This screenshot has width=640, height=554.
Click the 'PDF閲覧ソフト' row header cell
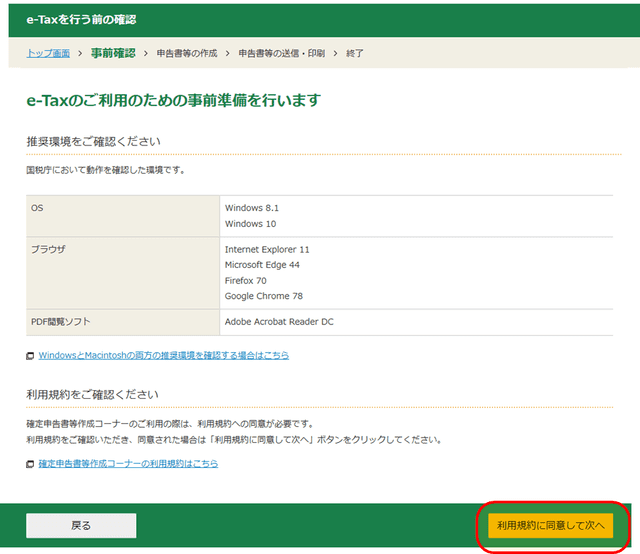[x=123, y=322]
